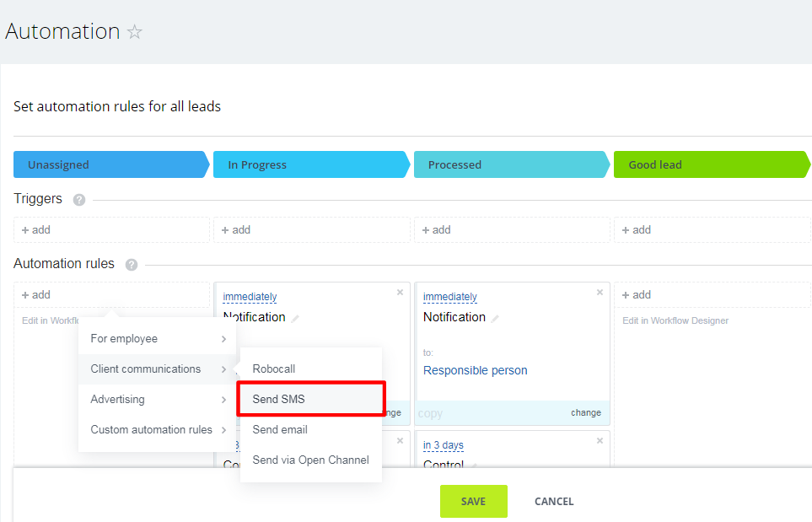Edit the Processed Notification name pencil icon
812x522 pixels.
click(496, 319)
